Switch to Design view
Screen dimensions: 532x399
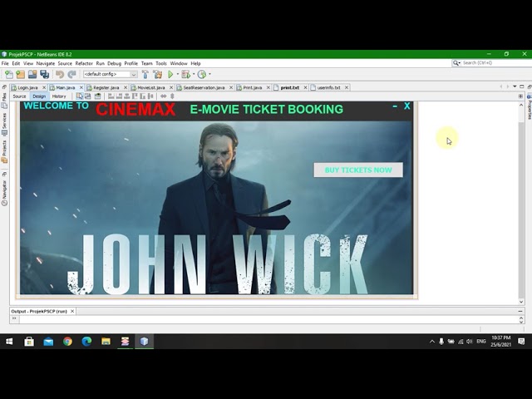(x=39, y=96)
